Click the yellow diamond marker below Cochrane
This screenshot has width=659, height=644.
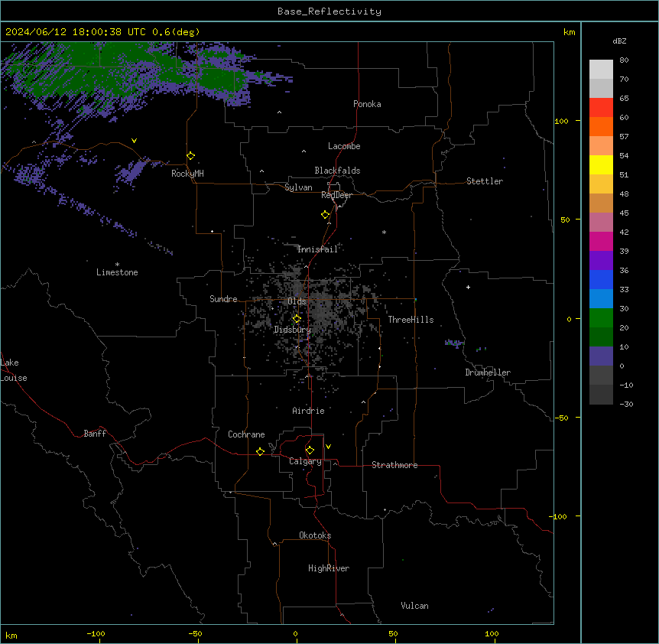point(260,451)
